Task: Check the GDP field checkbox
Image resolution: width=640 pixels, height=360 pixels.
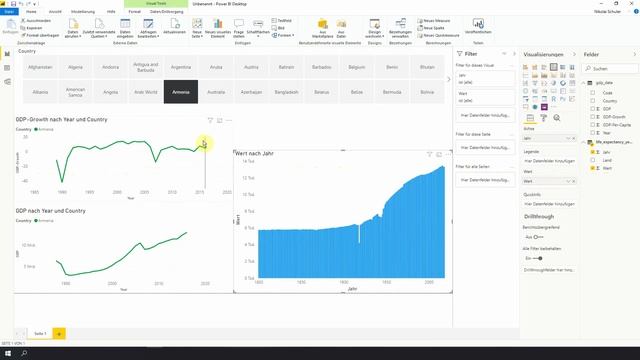Action: pyautogui.click(x=592, y=109)
